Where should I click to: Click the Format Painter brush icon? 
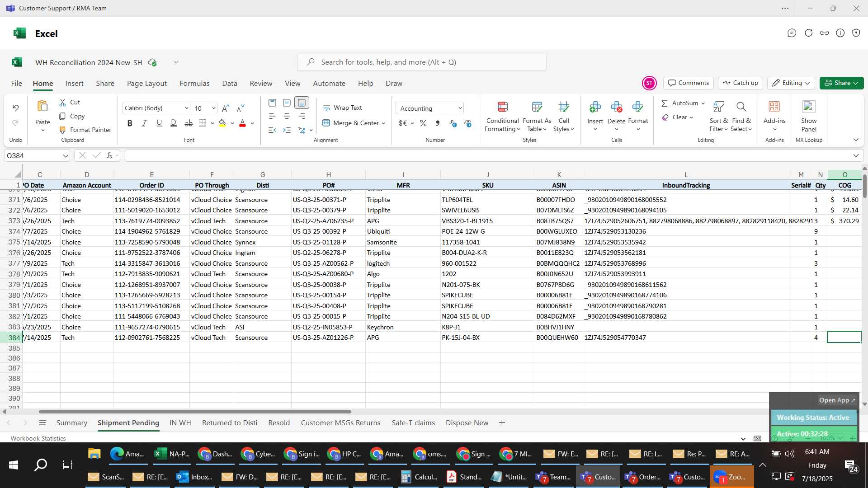pos(63,130)
